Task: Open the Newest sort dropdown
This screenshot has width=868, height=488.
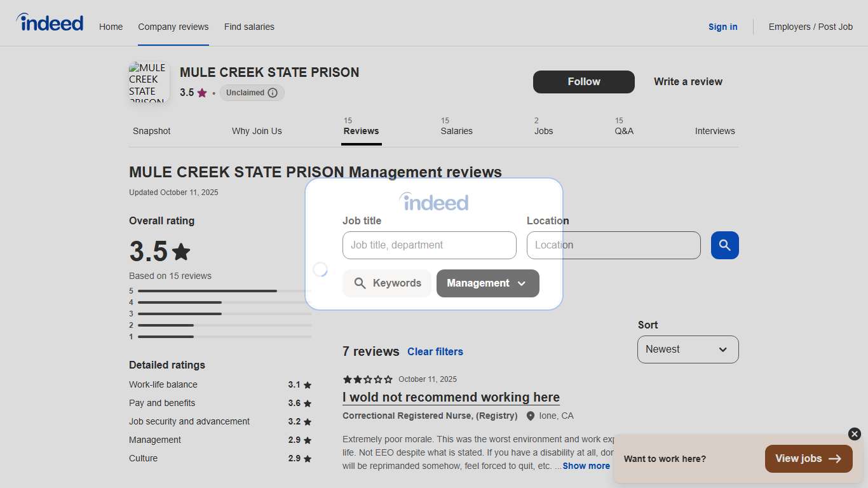Action: [688, 349]
